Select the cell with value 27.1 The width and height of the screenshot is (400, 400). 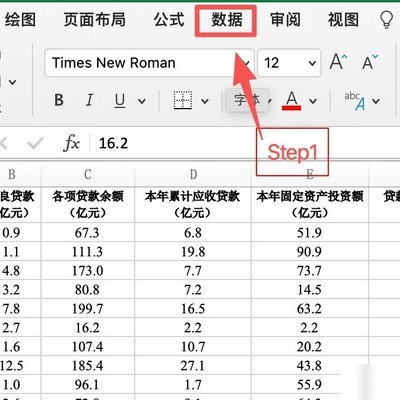193,365
